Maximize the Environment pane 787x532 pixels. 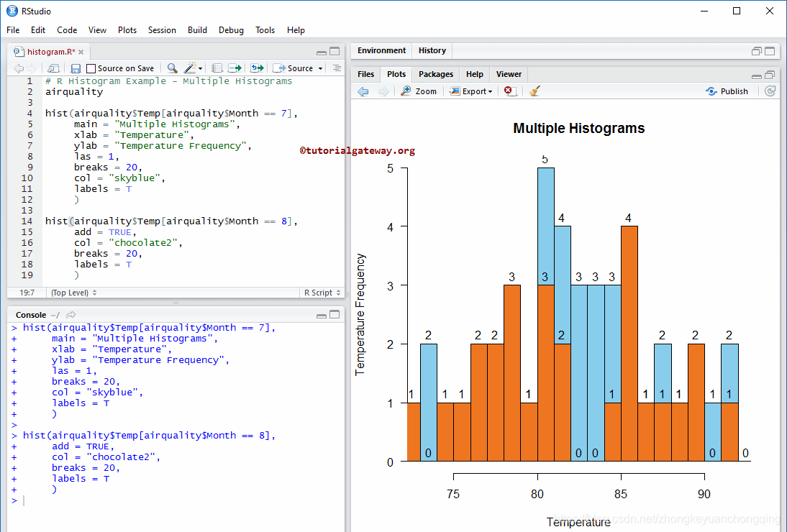point(770,50)
